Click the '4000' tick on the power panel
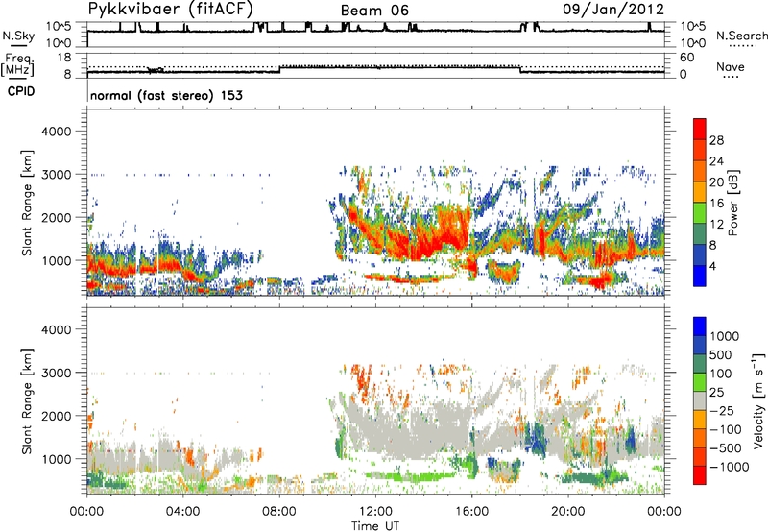The height and width of the screenshot is (532, 768). 56,132
